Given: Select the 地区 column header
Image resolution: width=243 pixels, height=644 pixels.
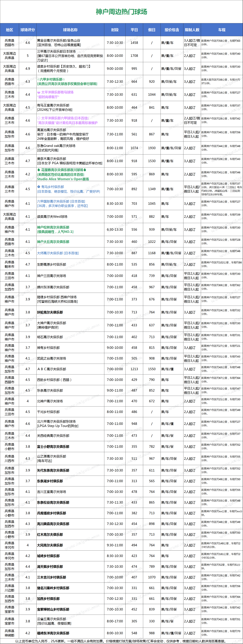Looking at the screenshot, I should click(x=10, y=30).
